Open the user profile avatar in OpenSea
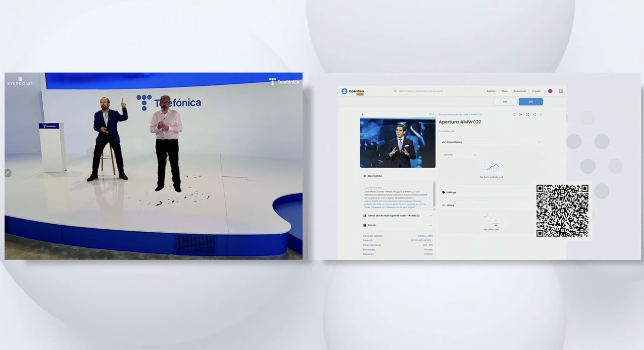This screenshot has width=644, height=350. pyautogui.click(x=550, y=91)
